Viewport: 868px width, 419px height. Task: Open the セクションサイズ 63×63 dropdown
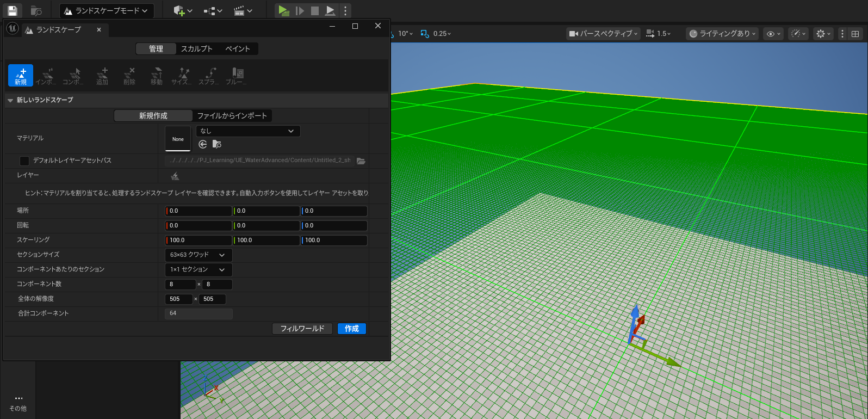coord(199,255)
